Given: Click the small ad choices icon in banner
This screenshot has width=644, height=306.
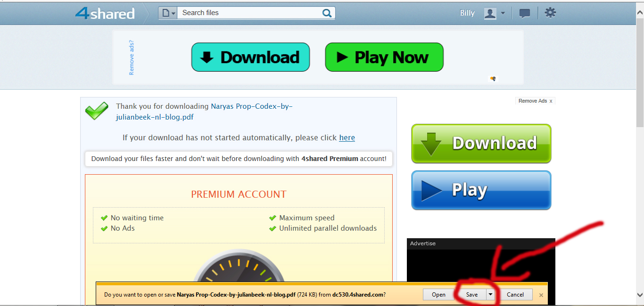Looking at the screenshot, I should [493, 79].
